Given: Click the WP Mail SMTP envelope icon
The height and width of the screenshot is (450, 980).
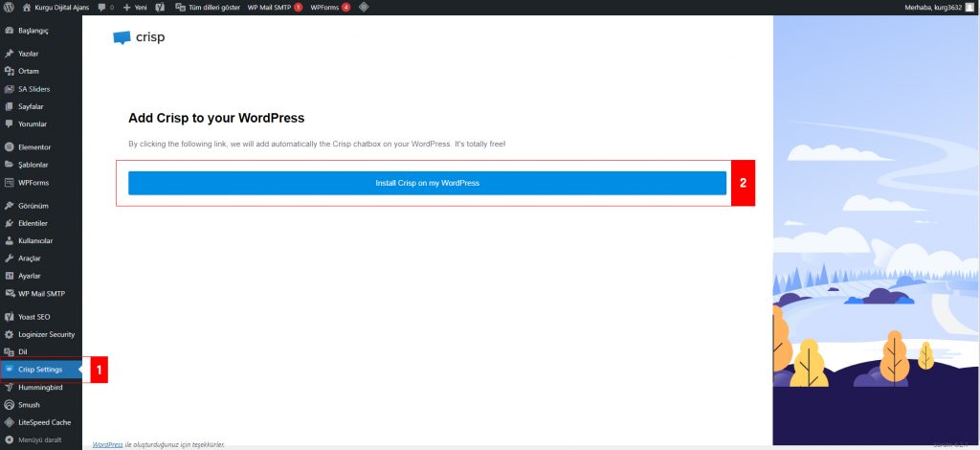Looking at the screenshot, I should pos(9,294).
